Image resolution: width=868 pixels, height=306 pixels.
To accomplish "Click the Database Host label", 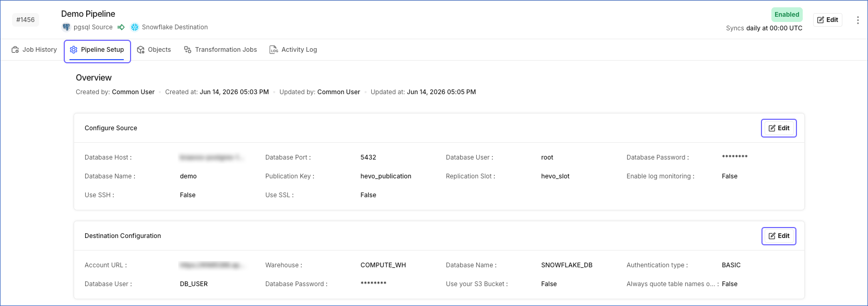I will point(108,157).
